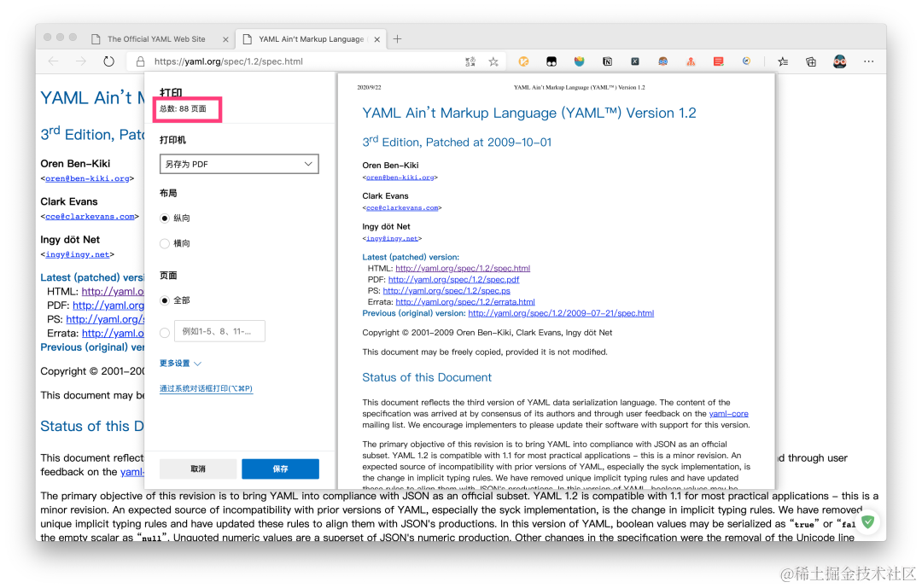Open the user profile avatar
The image size is (922, 588).
coord(840,61)
